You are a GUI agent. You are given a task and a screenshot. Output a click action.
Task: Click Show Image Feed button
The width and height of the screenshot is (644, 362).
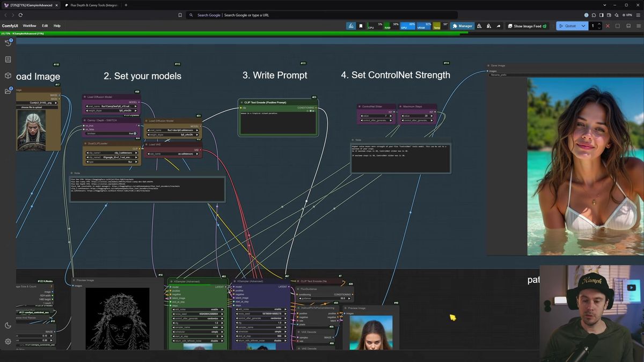click(x=528, y=26)
